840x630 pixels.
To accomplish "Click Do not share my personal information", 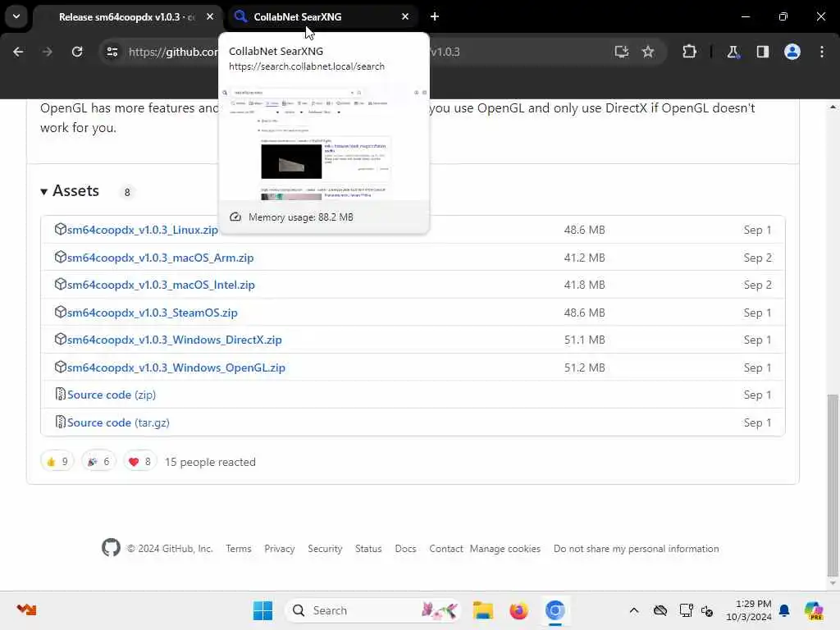I will [x=637, y=549].
